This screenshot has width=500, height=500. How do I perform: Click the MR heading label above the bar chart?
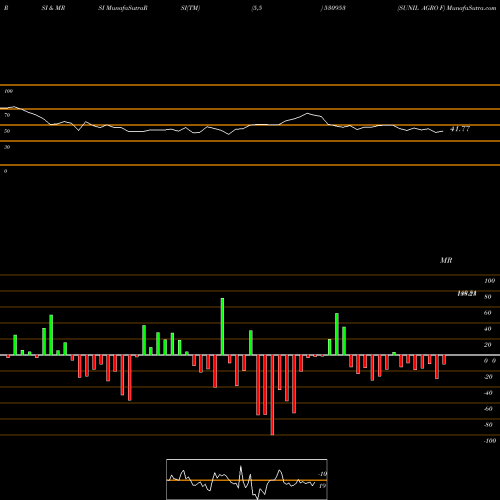click(446, 260)
